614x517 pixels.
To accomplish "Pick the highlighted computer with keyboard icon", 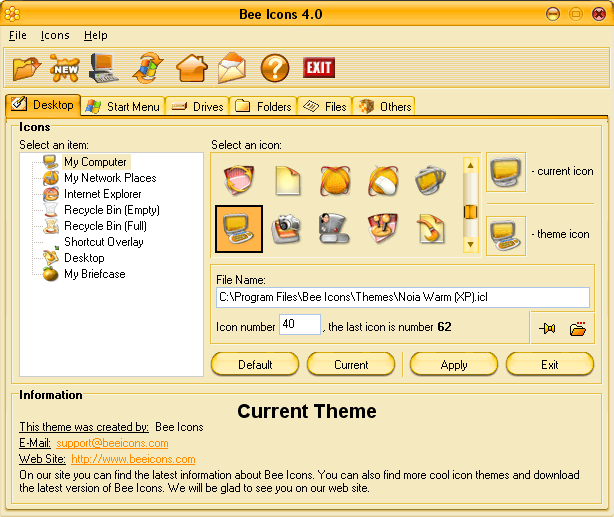I will coord(239,229).
